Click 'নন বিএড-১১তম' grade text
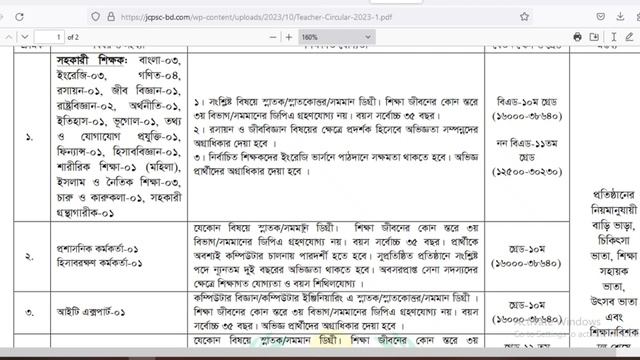640x360 pixels. pyautogui.click(x=527, y=143)
